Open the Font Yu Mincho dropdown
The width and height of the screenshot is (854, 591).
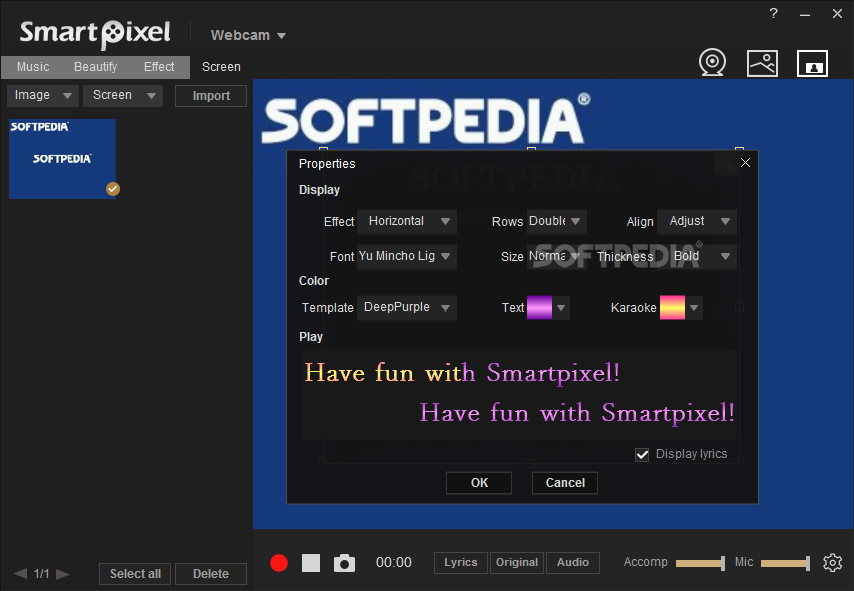point(407,256)
